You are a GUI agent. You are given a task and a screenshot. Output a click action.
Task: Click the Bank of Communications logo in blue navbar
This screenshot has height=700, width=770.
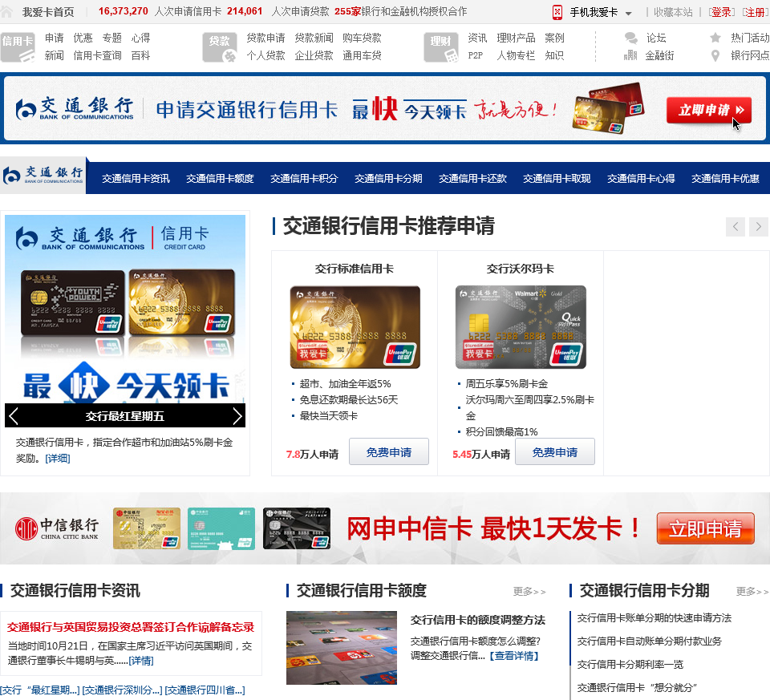tap(43, 175)
